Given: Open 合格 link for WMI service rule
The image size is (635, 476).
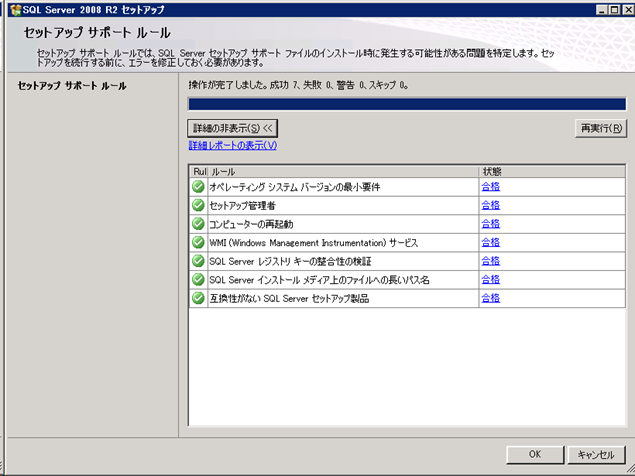Looking at the screenshot, I should pos(491,242).
